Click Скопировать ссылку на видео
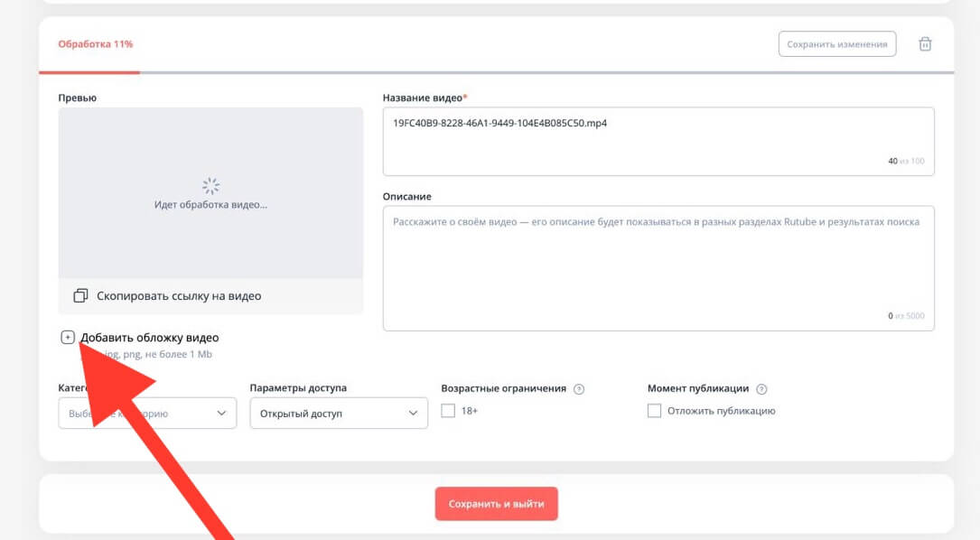980x540 pixels. coord(179,295)
